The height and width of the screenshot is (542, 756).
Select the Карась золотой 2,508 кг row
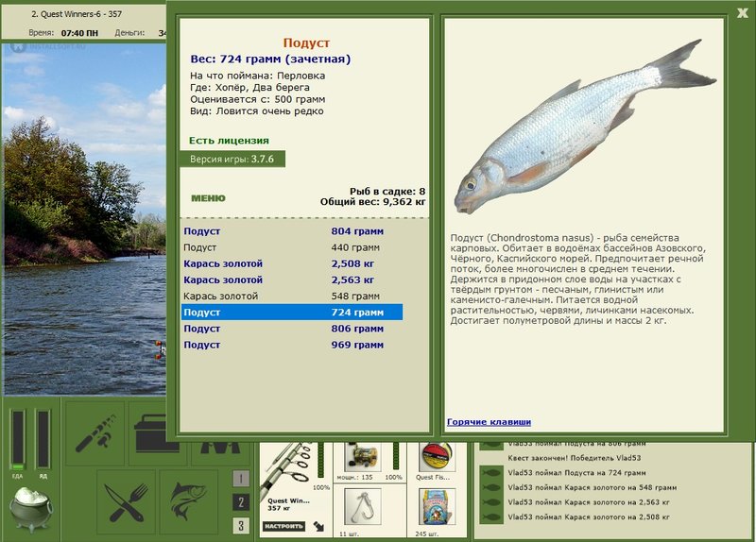click(292, 263)
